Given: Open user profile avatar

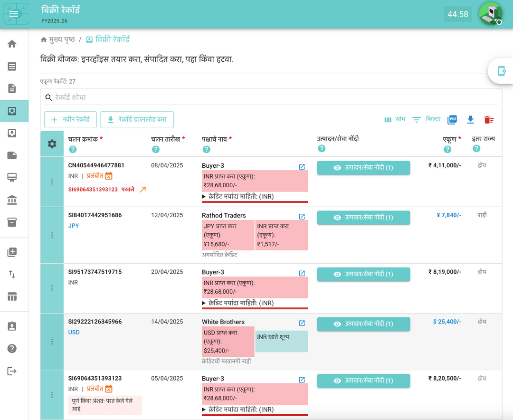Looking at the screenshot, I should point(490,14).
